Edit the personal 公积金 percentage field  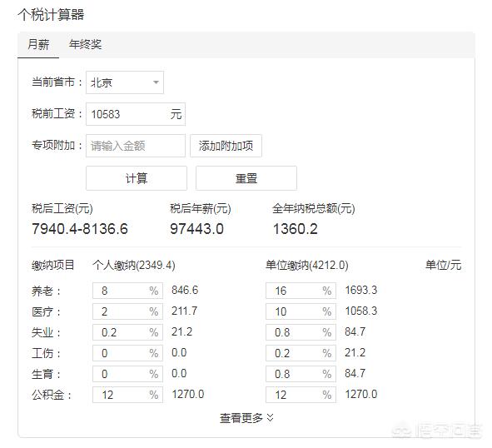click(x=127, y=395)
